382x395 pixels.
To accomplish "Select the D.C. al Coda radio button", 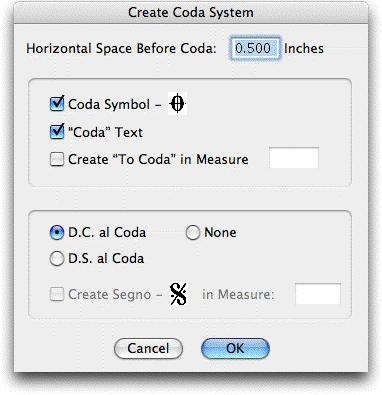I will [x=57, y=232].
